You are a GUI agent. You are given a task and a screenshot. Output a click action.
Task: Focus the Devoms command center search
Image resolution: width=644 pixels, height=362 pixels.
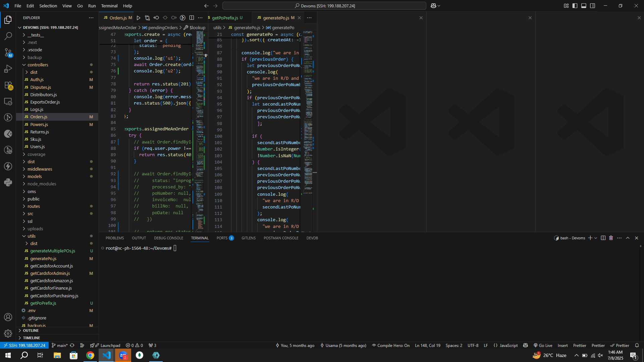click(x=324, y=6)
